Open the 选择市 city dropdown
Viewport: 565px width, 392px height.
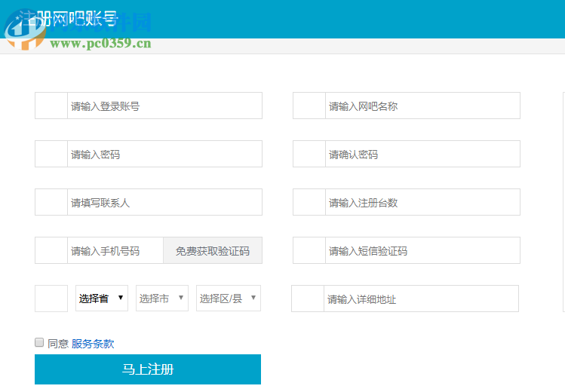click(x=162, y=298)
